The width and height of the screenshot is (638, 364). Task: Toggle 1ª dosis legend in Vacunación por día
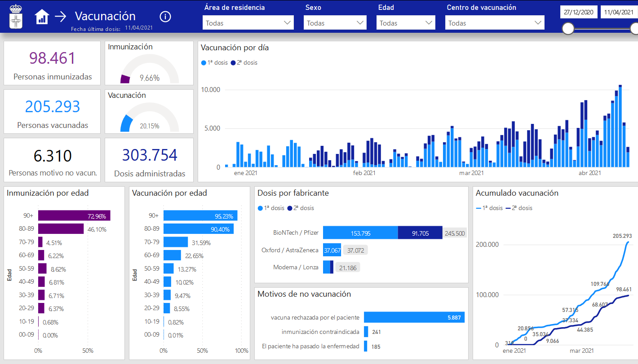[x=214, y=62]
